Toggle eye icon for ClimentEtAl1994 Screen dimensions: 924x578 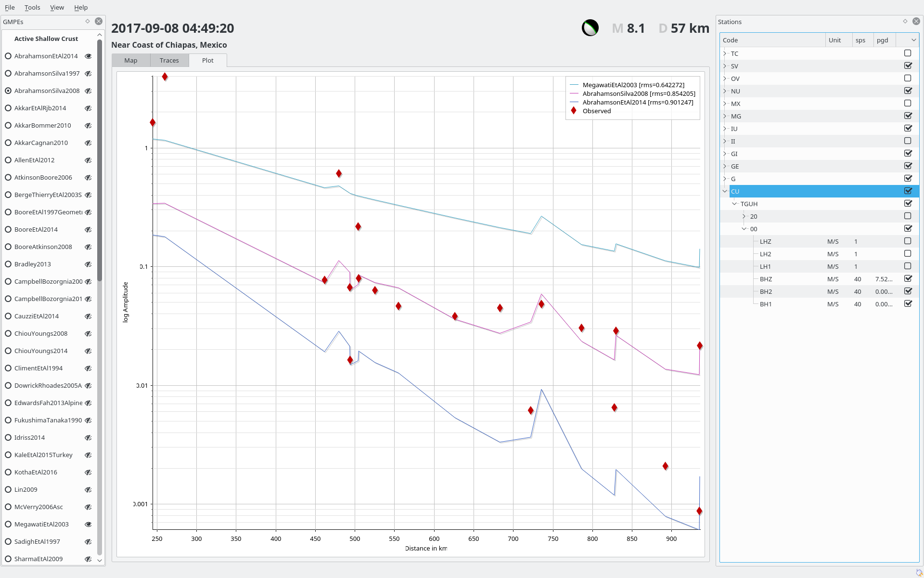point(88,368)
